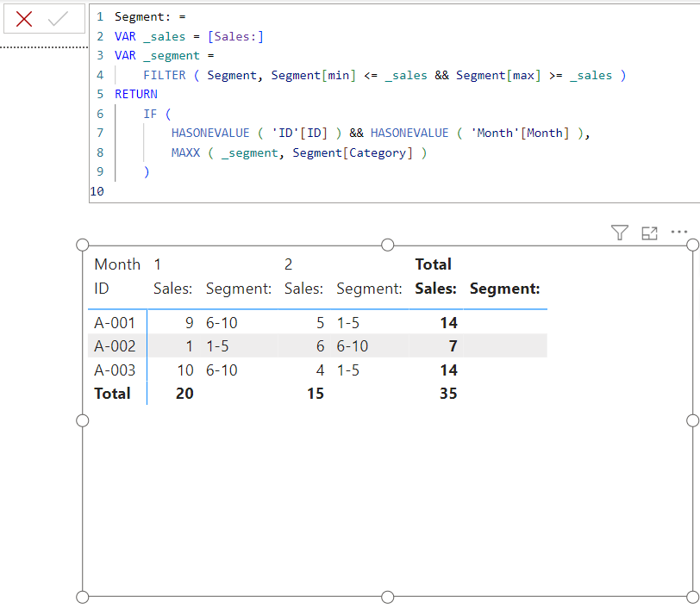700x609 pixels.
Task: Click the FILTER function in line 4
Action: (x=165, y=76)
